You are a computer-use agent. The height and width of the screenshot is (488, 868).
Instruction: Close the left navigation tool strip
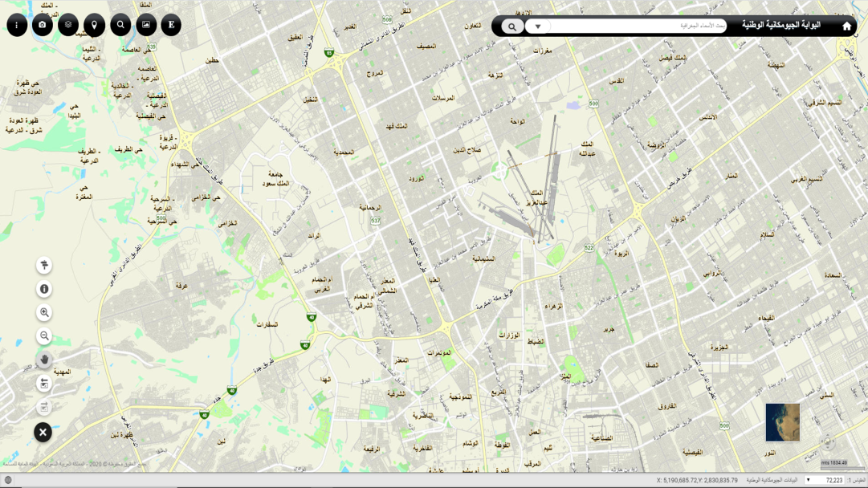click(x=43, y=432)
